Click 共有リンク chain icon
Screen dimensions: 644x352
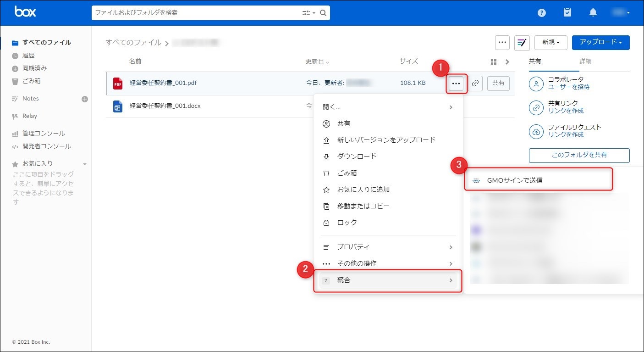536,107
